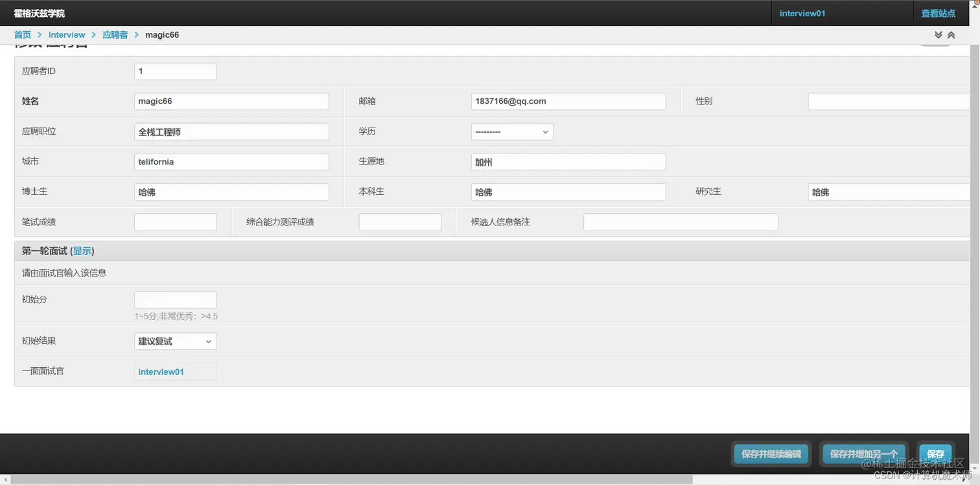Open the interview01 user menu
This screenshot has width=980, height=485.
802,13
